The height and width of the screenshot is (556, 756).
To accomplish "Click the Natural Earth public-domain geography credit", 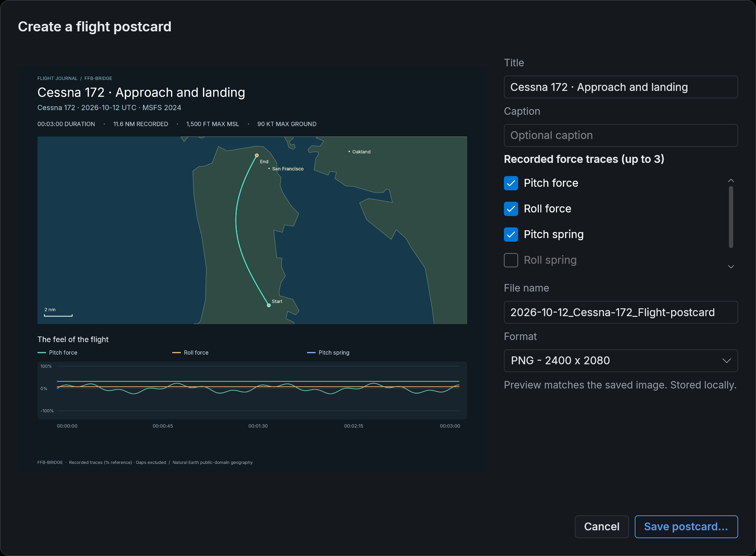I will point(213,463).
